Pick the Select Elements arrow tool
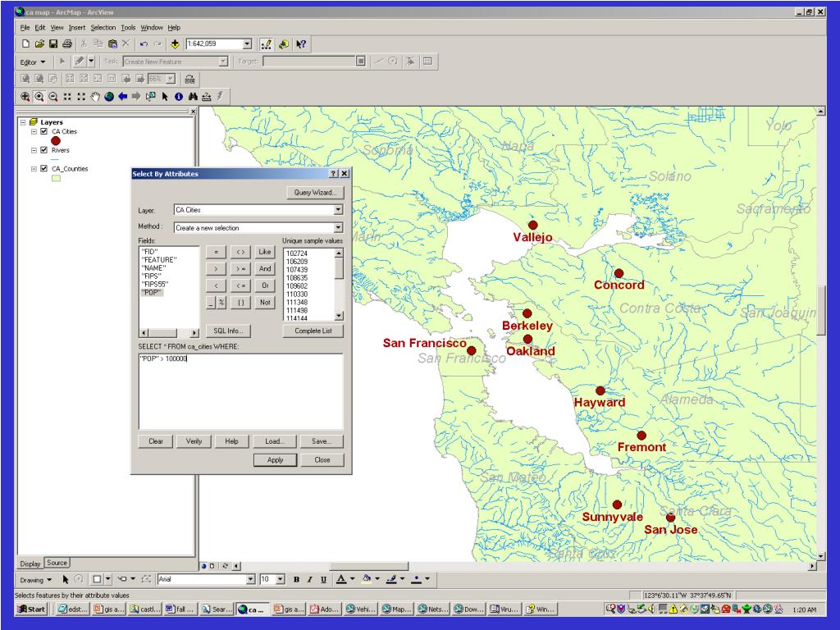 pyautogui.click(x=164, y=97)
